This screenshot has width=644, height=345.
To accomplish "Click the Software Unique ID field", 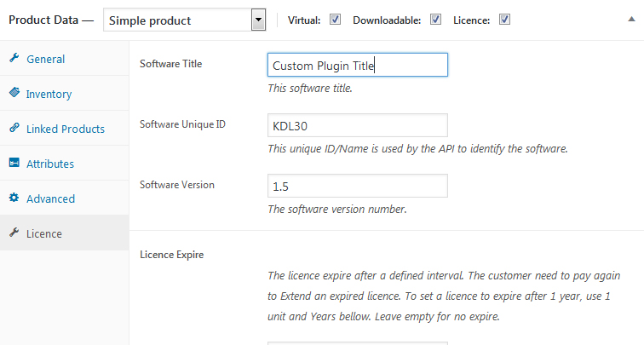I will 358,125.
